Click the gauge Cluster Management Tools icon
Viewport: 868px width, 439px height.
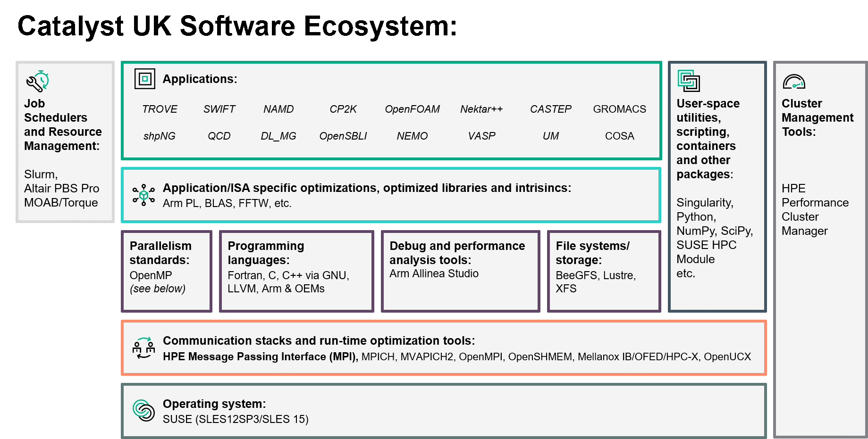point(794,82)
